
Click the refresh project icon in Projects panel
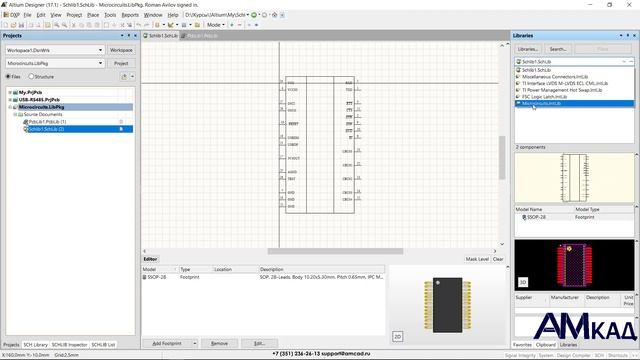(x=124, y=76)
